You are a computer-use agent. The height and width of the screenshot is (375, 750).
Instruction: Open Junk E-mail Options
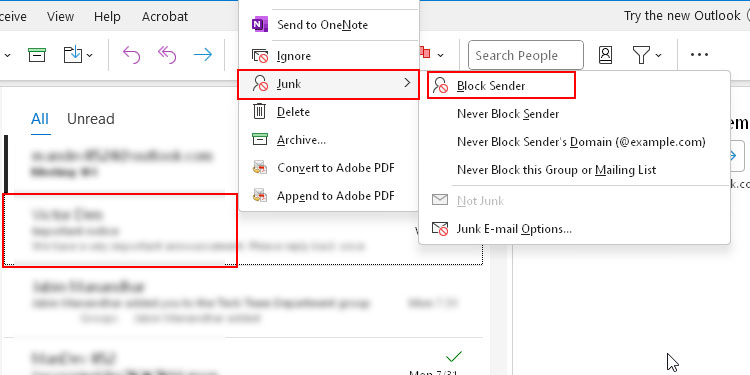tap(514, 229)
